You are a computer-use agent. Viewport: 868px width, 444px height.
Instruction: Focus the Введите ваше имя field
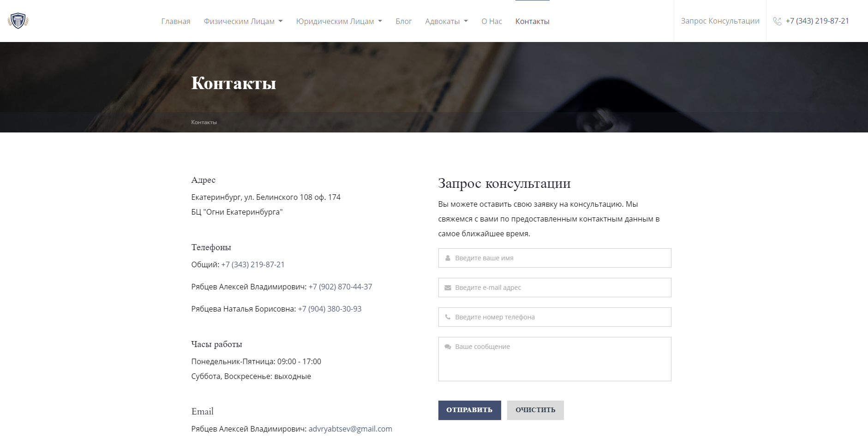pyautogui.click(x=555, y=258)
